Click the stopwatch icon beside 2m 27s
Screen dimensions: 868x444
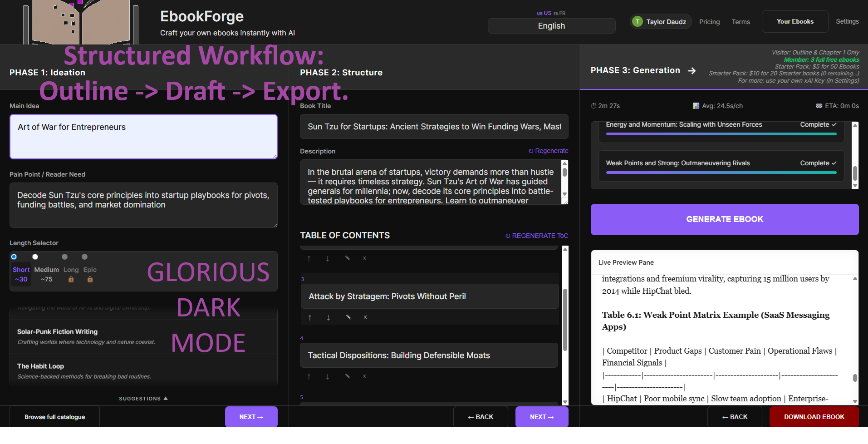[x=593, y=106]
